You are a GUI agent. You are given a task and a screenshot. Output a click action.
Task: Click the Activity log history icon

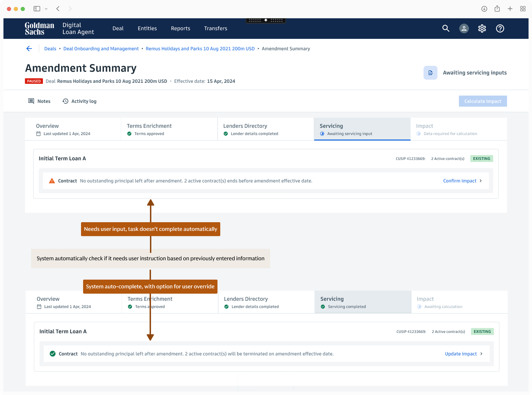[x=65, y=101]
